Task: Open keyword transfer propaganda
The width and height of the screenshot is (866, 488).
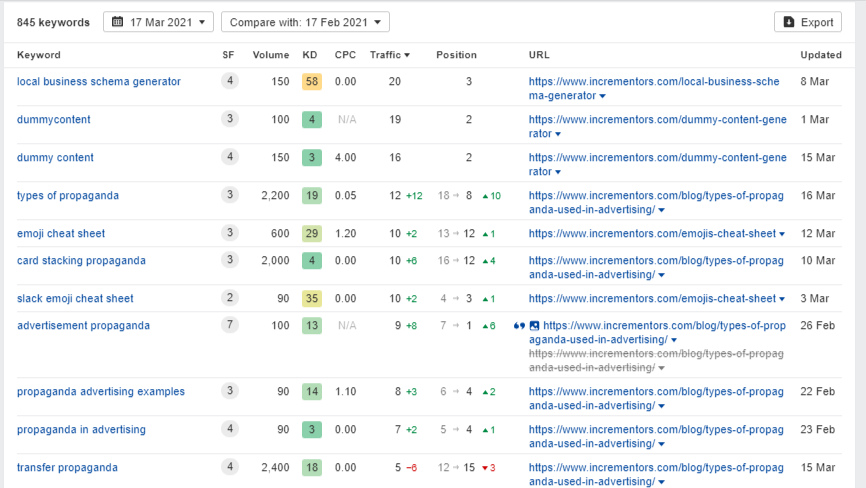Action: (67, 468)
